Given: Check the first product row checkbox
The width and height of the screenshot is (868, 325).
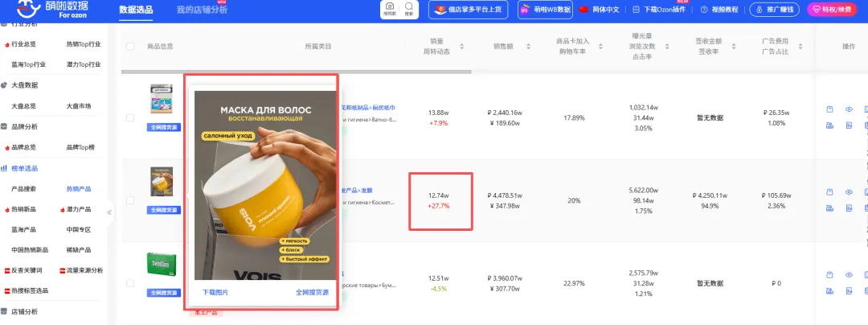Looking at the screenshot, I should tap(130, 118).
